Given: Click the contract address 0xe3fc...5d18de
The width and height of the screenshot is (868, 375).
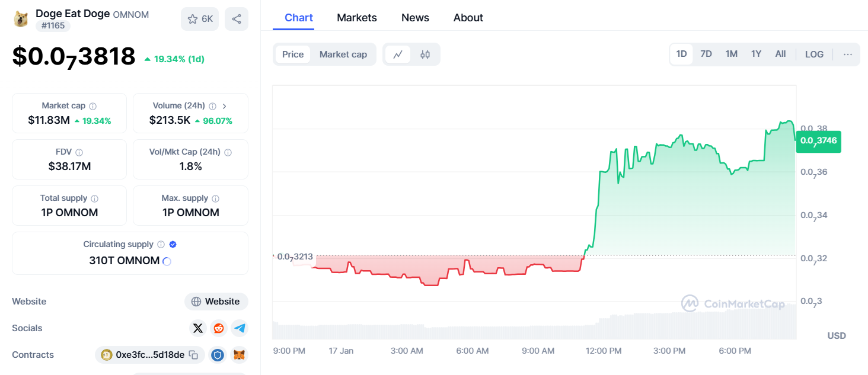Looking at the screenshot, I should coord(150,355).
